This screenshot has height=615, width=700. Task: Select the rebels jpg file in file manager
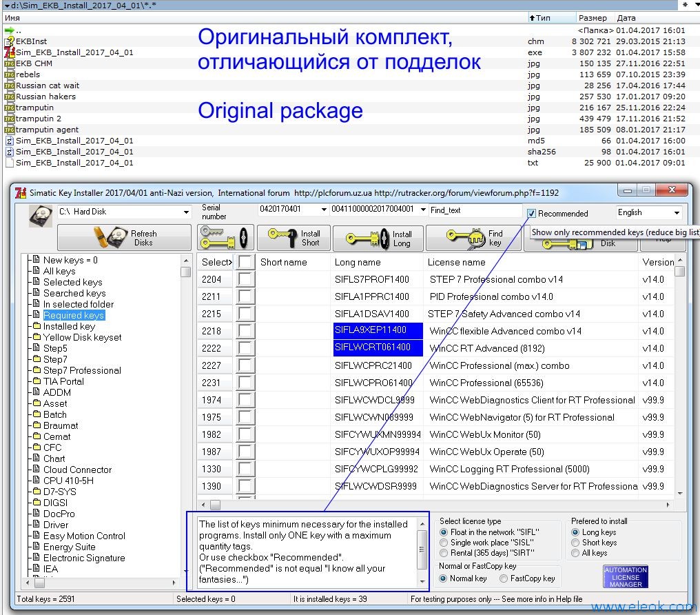point(28,74)
